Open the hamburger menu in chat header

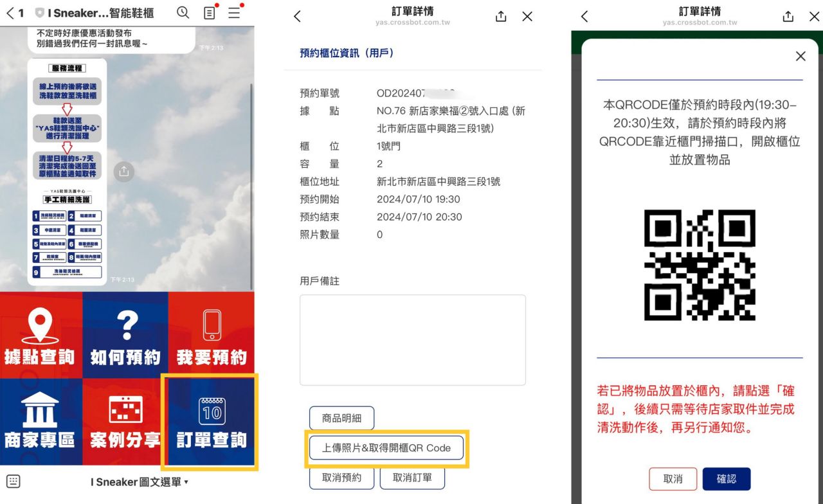(x=234, y=13)
